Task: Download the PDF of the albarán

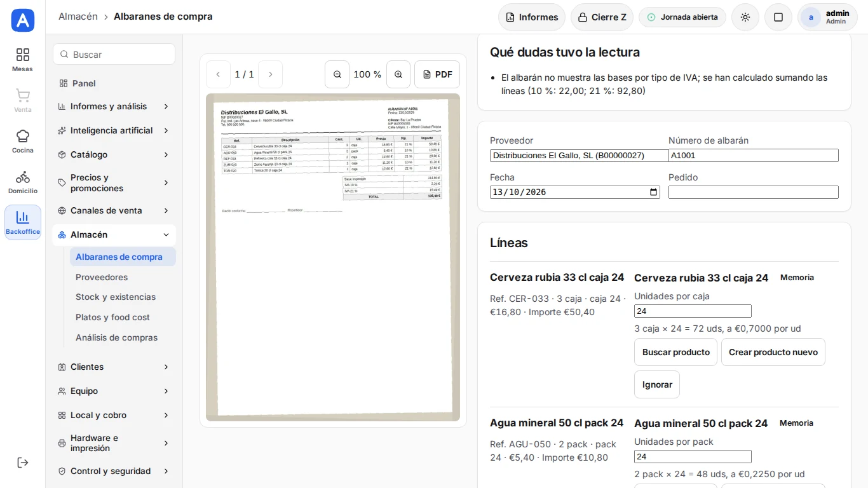Action: [437, 74]
